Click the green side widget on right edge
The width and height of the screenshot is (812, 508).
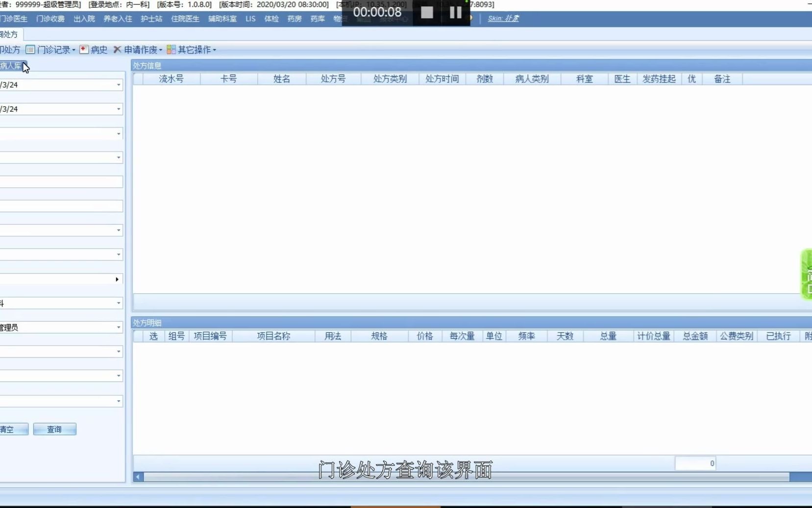tap(807, 274)
